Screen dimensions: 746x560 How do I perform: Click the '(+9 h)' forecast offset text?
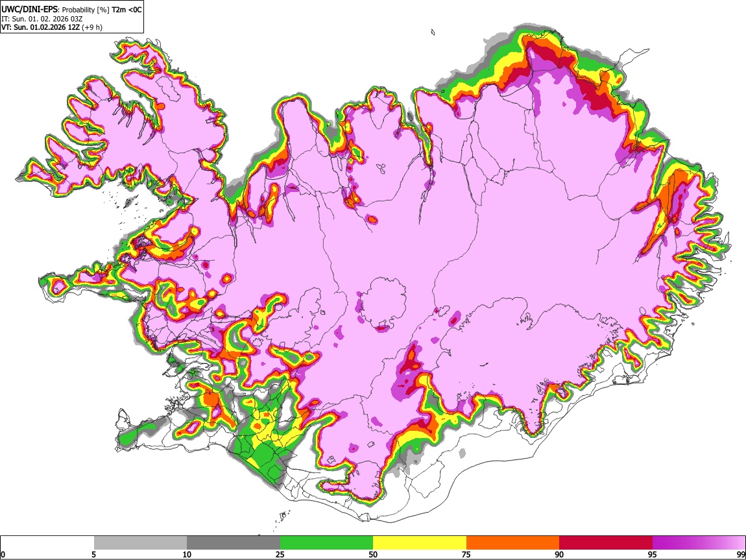[92, 27]
